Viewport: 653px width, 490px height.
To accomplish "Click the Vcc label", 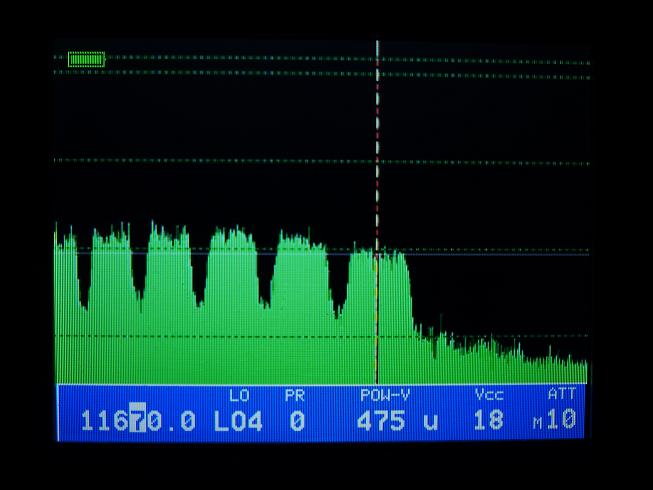I will 488,396.
